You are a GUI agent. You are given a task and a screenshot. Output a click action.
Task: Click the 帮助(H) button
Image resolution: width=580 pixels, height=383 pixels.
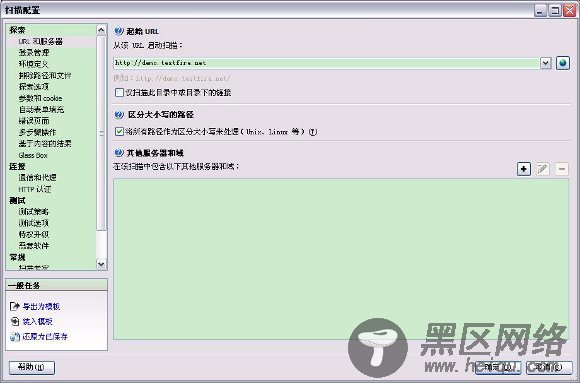click(32, 367)
